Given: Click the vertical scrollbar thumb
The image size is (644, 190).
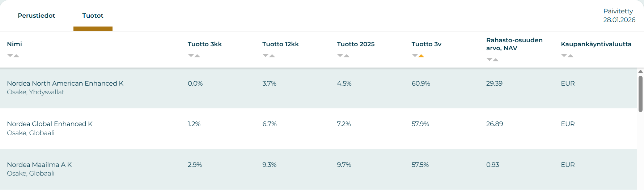Looking at the screenshot, I should coord(640,94).
